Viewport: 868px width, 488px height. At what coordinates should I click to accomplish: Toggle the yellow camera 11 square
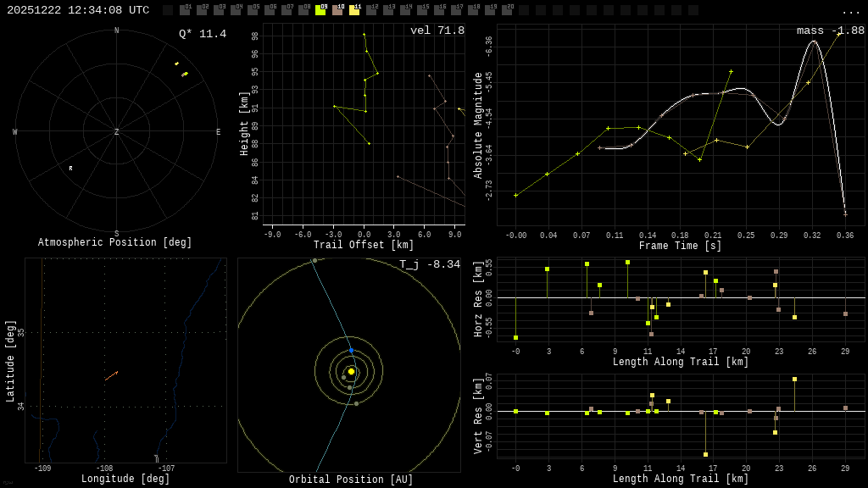pos(353,10)
